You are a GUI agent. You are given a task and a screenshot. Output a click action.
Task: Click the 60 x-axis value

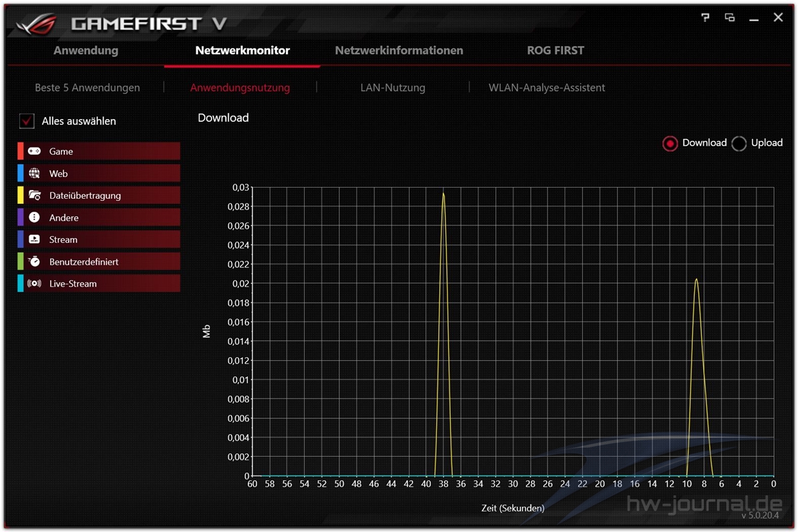pyautogui.click(x=252, y=484)
